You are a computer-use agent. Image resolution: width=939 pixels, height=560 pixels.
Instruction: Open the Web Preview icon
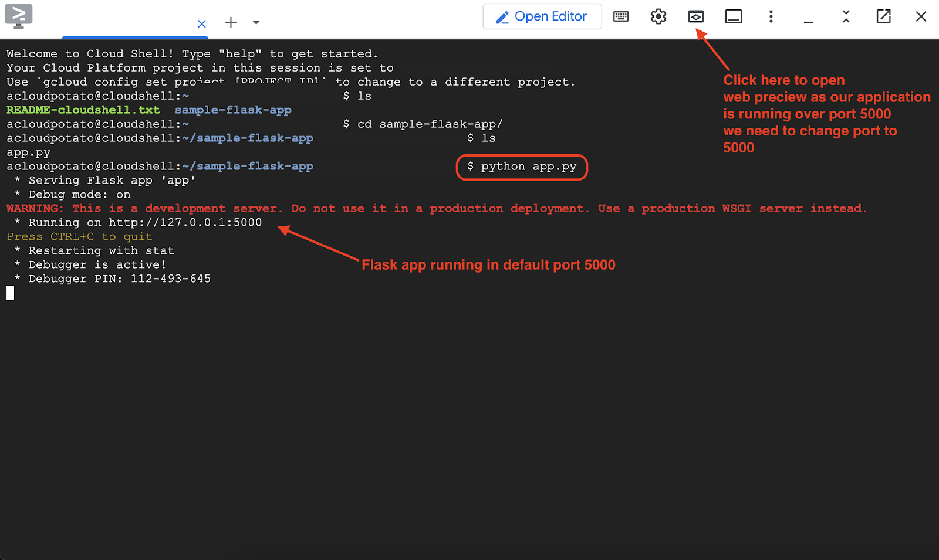click(696, 16)
